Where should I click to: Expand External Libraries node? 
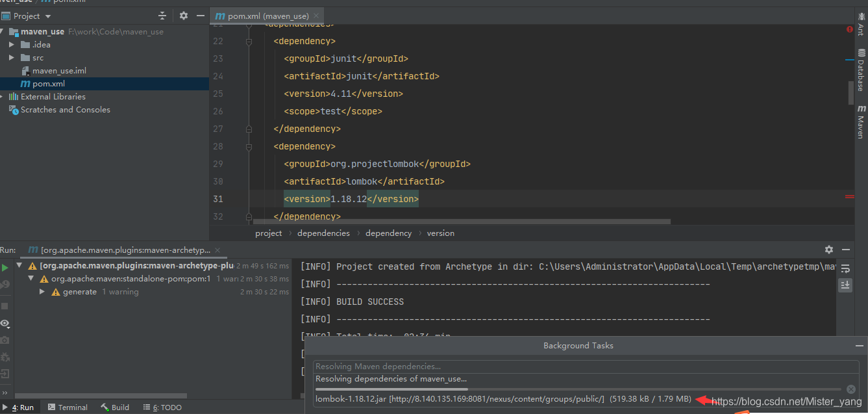pos(3,97)
